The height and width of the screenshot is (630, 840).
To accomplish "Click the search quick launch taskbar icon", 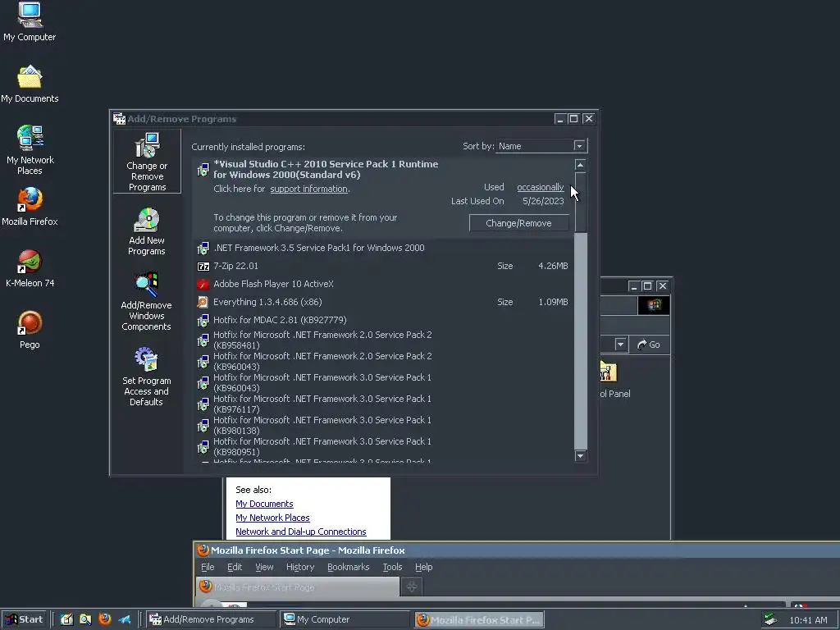I will coord(85,619).
